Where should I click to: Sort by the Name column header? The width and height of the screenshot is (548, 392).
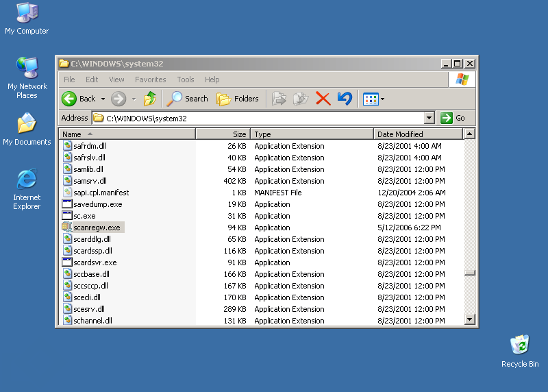tap(127, 134)
